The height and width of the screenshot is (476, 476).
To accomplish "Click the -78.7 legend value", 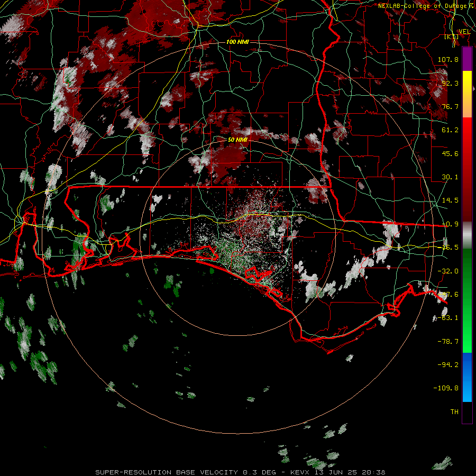I will pyautogui.click(x=448, y=342).
